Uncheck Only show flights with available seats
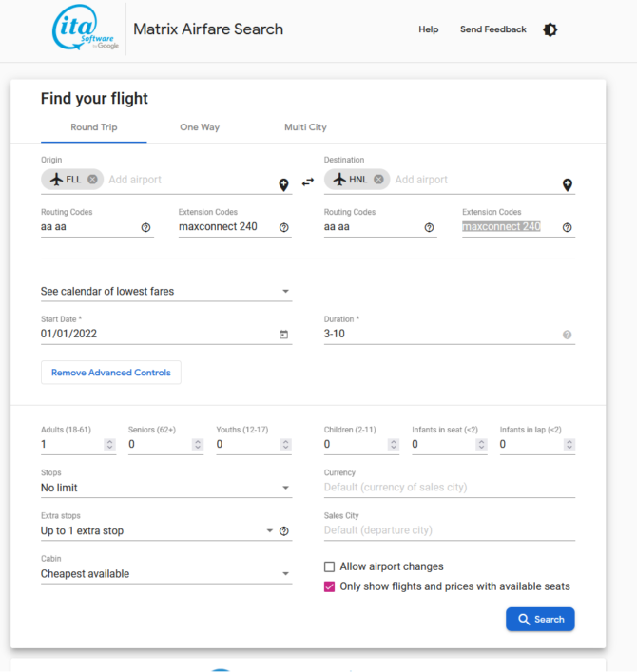Image resolution: width=637 pixels, height=672 pixels. pyautogui.click(x=329, y=586)
